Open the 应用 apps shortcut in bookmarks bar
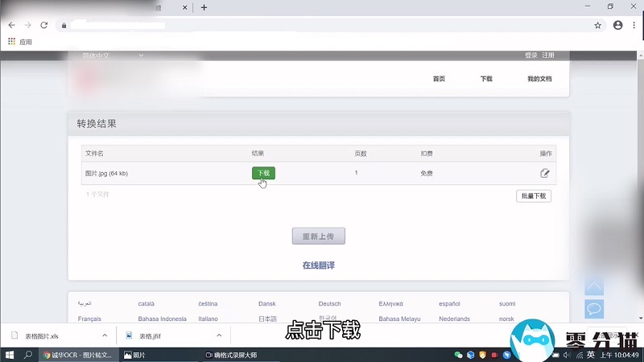 click(x=20, y=42)
